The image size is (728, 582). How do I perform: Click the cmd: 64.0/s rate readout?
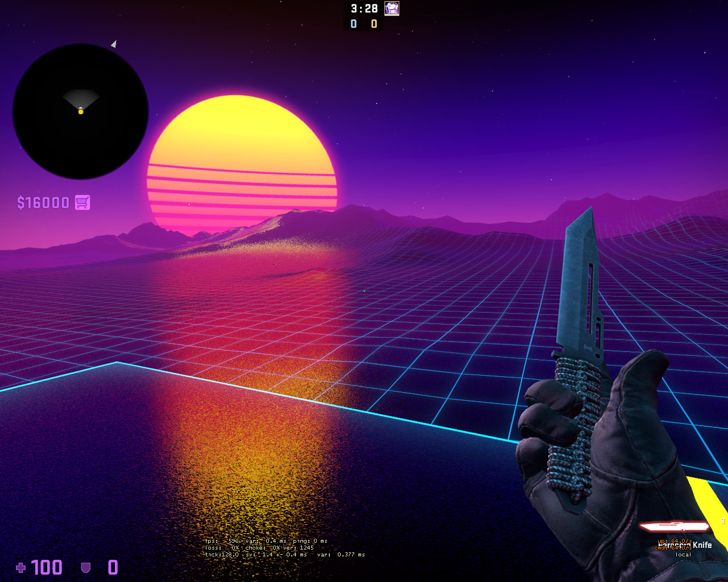point(673,548)
